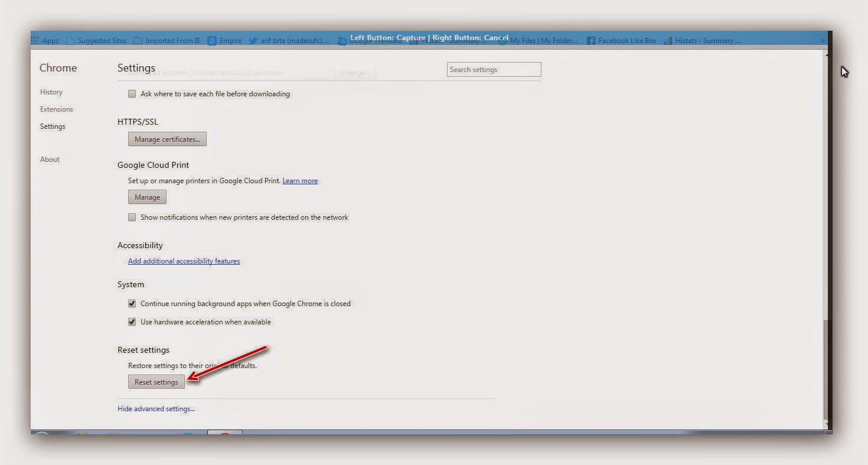This screenshot has width=868, height=465.
Task: Open the arif tirta Twitter bookmark
Action: click(289, 41)
